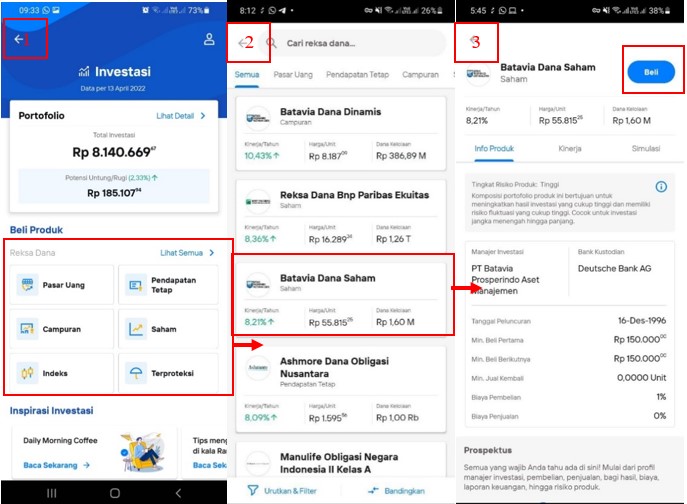Tap the compare arrows icon
The height and width of the screenshot is (504, 687).
pyautogui.click(x=373, y=490)
